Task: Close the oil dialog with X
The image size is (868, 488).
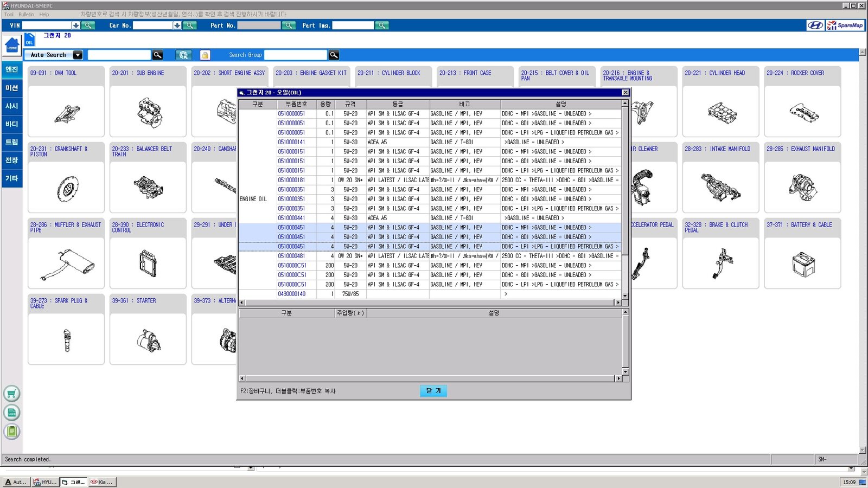Action: 625,93
